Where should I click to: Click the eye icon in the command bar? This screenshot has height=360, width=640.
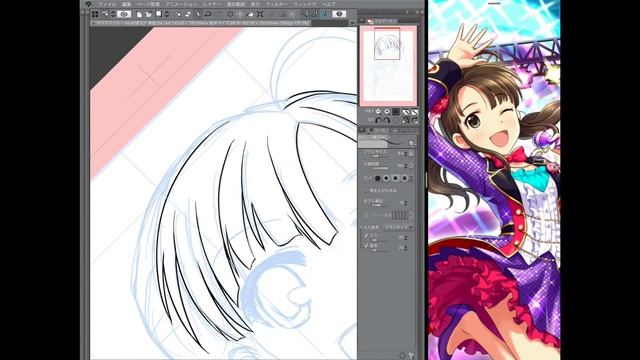point(124,14)
